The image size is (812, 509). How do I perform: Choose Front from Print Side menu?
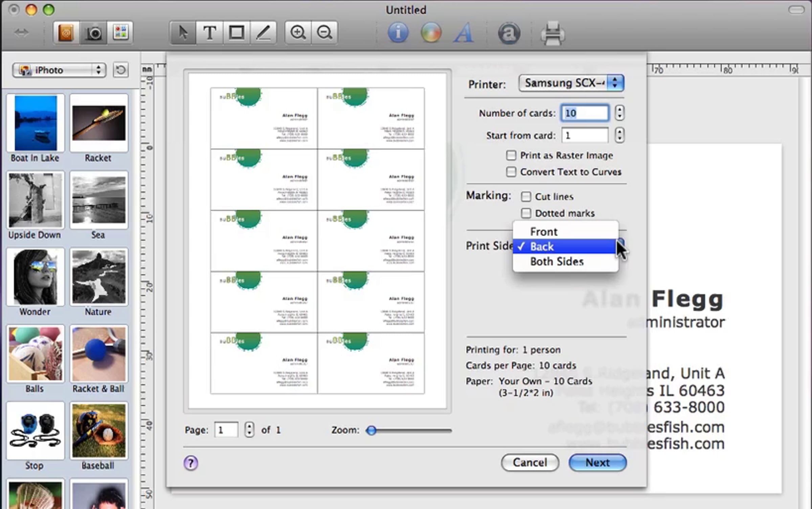pyautogui.click(x=543, y=232)
